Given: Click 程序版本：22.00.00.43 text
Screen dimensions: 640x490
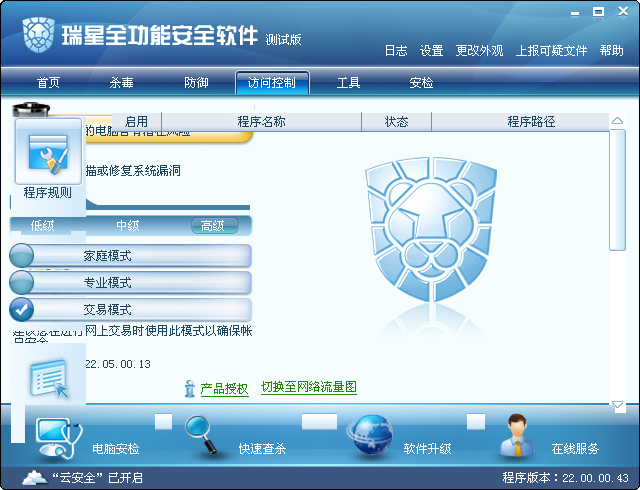Looking at the screenshot, I should click(565, 478).
